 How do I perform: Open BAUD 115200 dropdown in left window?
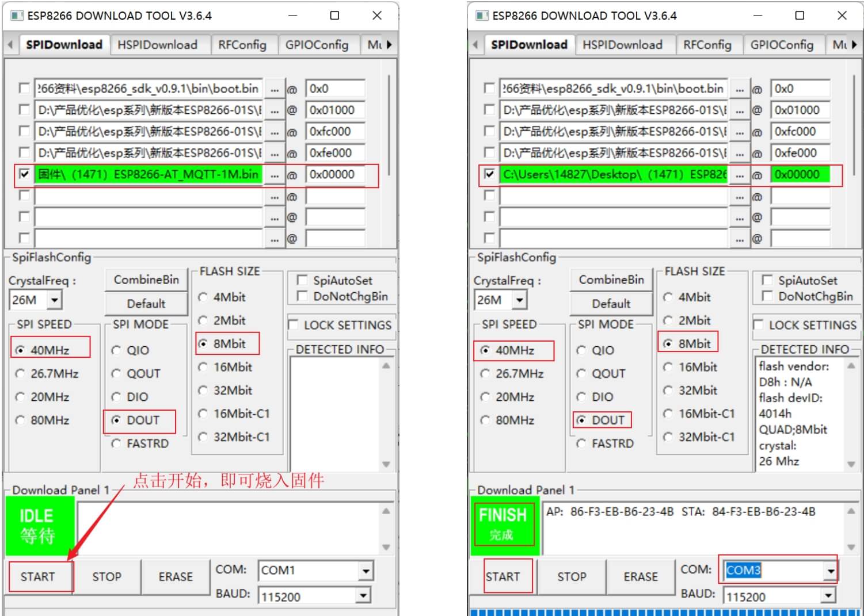[363, 596]
